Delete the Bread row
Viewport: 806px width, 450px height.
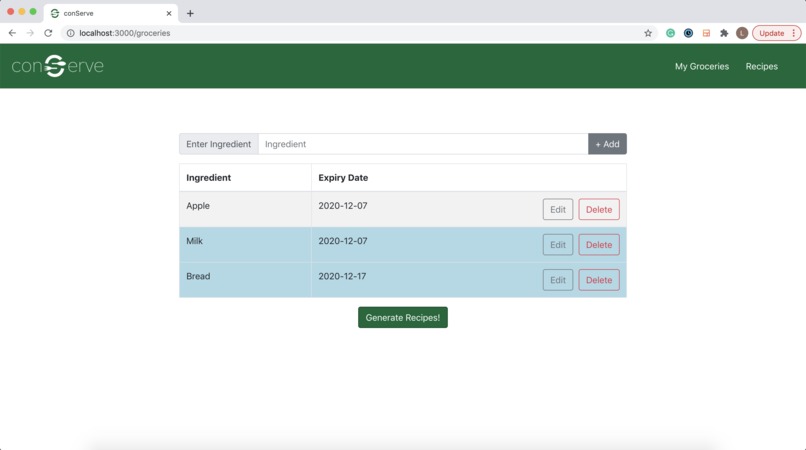(599, 280)
